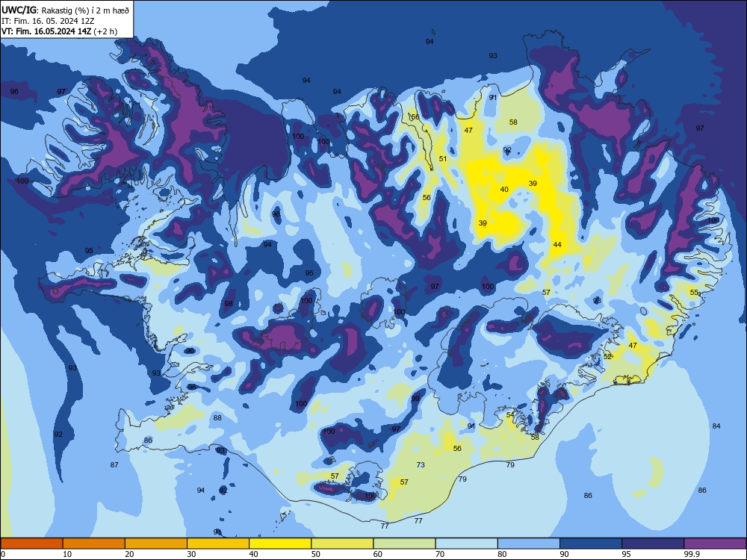Image resolution: width=747 pixels, height=560 pixels.
Task: Click the map humidity value '52'
Action: 607,356
